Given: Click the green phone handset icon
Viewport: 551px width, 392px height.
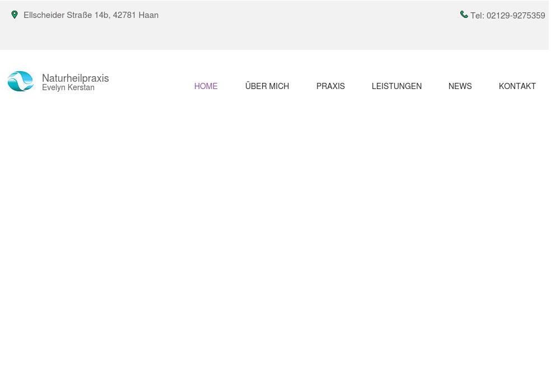Looking at the screenshot, I should [x=464, y=15].
